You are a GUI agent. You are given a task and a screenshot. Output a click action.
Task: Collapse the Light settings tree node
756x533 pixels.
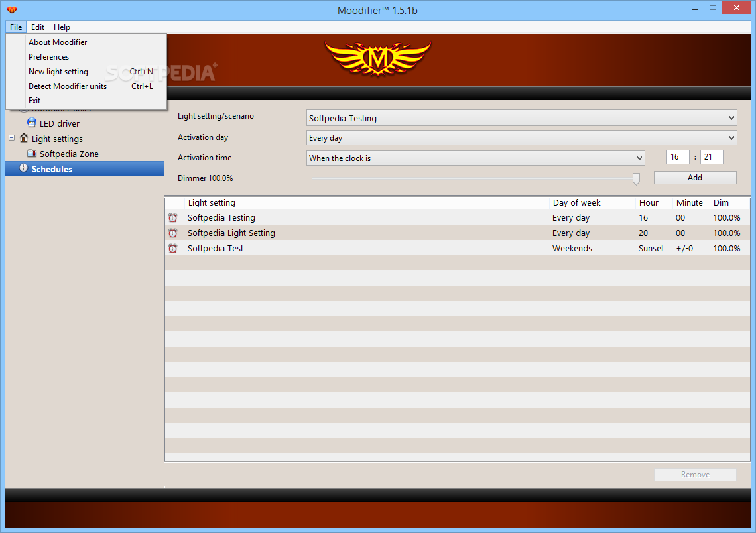click(x=11, y=138)
